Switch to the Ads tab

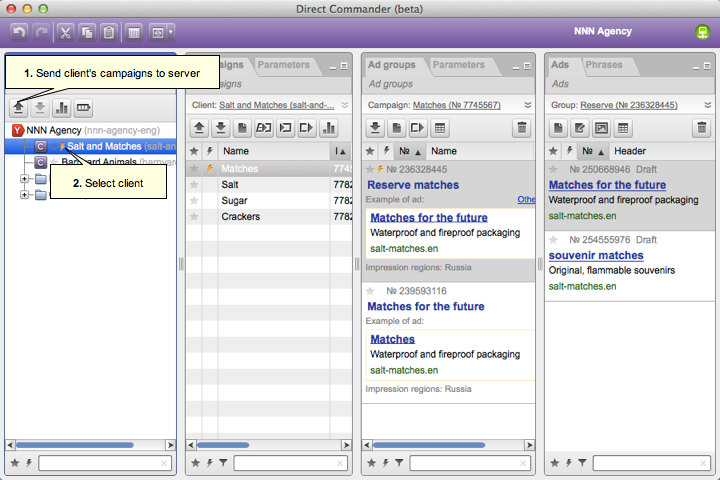(560, 65)
